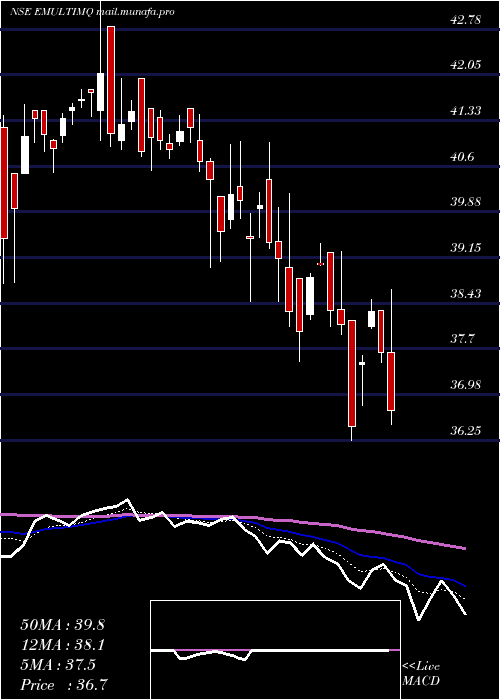Click the last red candle on the right
Screen dimensions: 500x700
pyautogui.click(x=391, y=381)
